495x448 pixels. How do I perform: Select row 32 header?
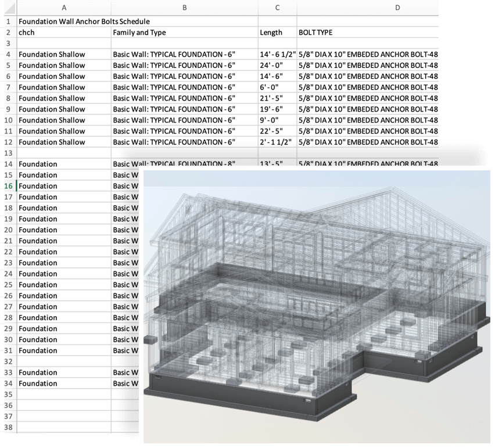10,361
